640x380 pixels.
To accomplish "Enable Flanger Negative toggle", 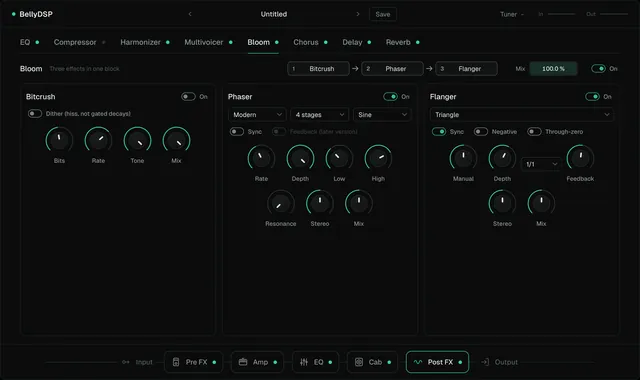I will (x=481, y=131).
